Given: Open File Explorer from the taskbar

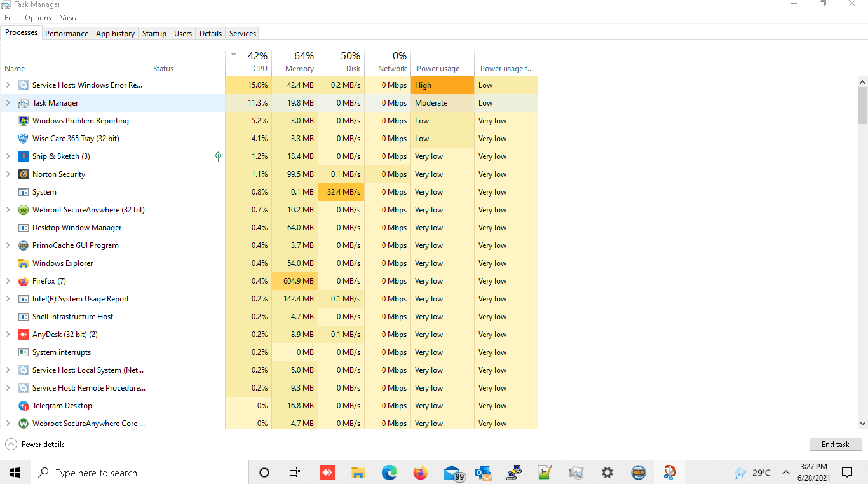Looking at the screenshot, I should 358,473.
